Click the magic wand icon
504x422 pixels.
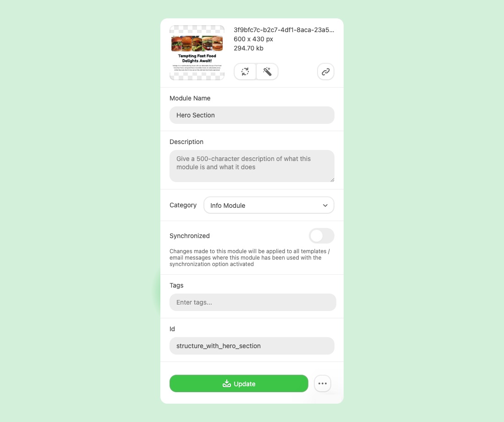point(267,72)
